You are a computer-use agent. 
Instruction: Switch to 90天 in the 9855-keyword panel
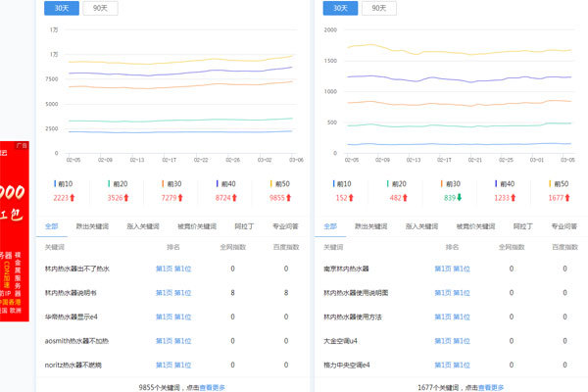coord(100,8)
